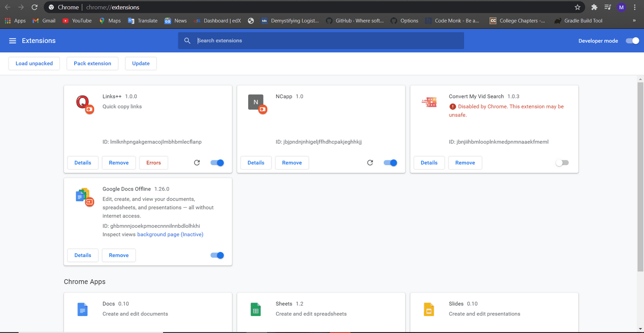
Task: Disable Google Docs Offline toggle
Action: [217, 256]
